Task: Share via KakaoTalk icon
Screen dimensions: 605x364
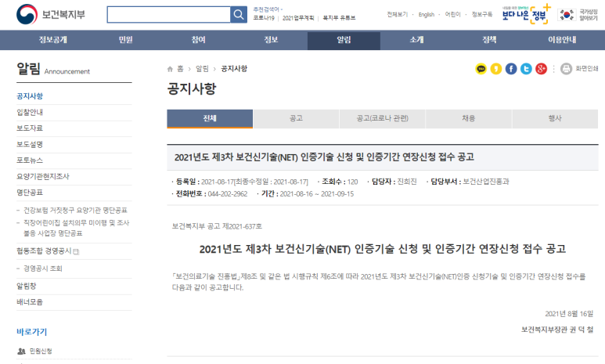Action: point(481,69)
